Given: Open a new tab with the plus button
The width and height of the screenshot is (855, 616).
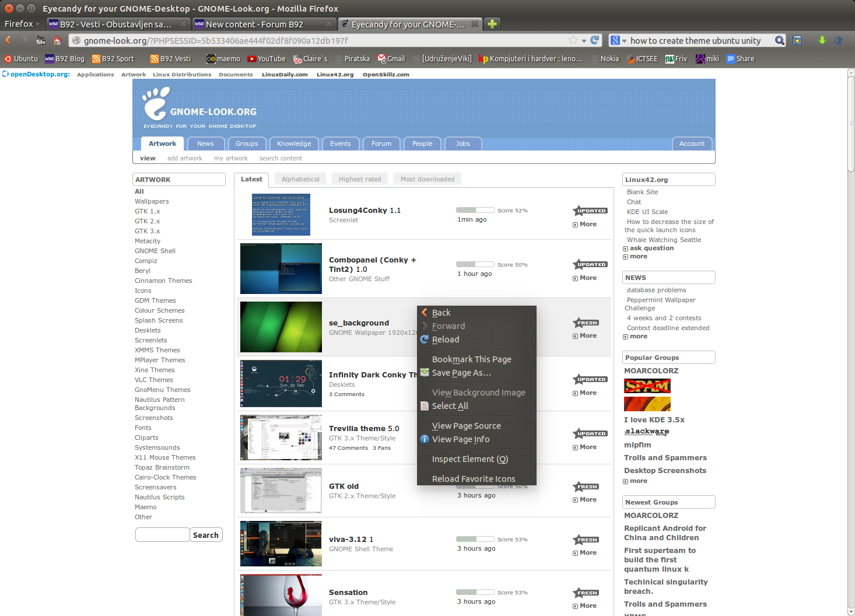Looking at the screenshot, I should [x=492, y=24].
